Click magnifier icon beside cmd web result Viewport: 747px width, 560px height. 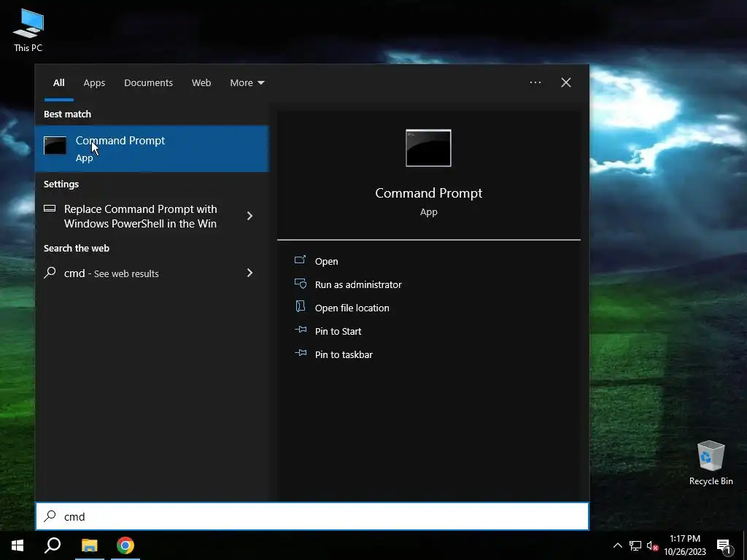coord(50,273)
